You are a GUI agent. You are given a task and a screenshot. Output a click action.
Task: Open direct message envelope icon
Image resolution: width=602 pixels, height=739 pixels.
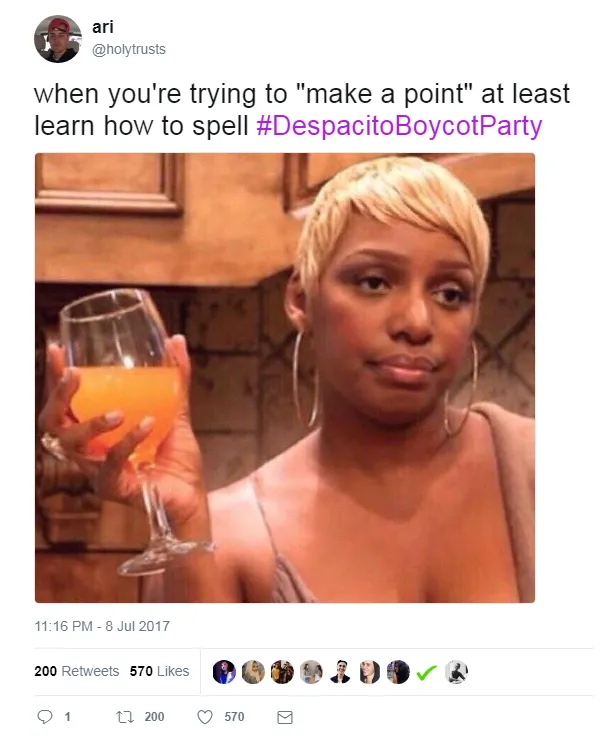[x=285, y=717]
